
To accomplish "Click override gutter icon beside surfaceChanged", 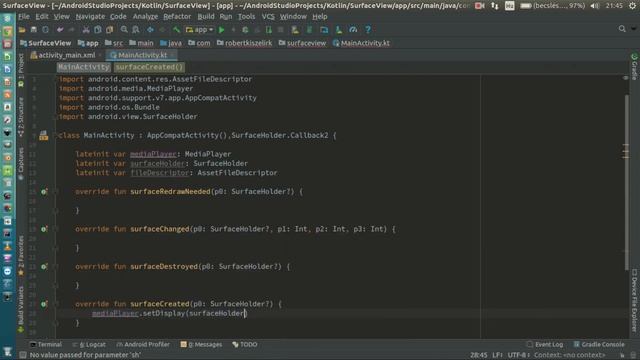I will point(44,229).
